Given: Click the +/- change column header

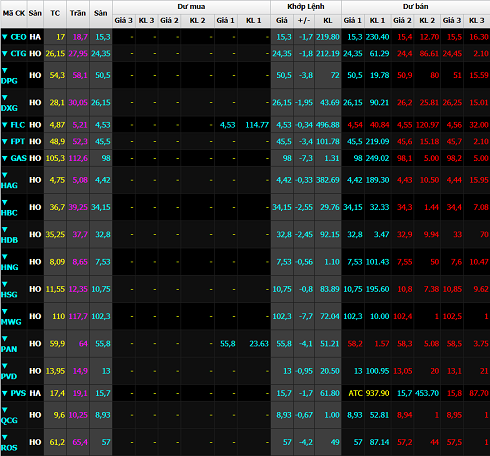Looking at the screenshot, I should pos(304,21).
